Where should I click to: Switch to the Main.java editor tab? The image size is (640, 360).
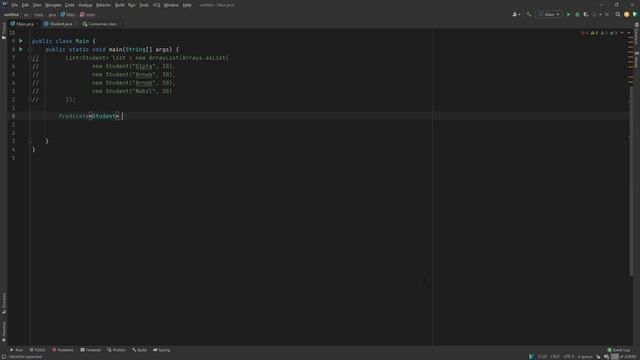tap(25, 24)
